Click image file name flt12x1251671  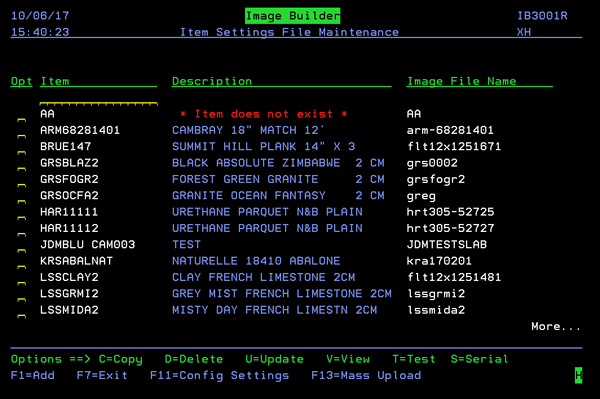click(x=454, y=147)
